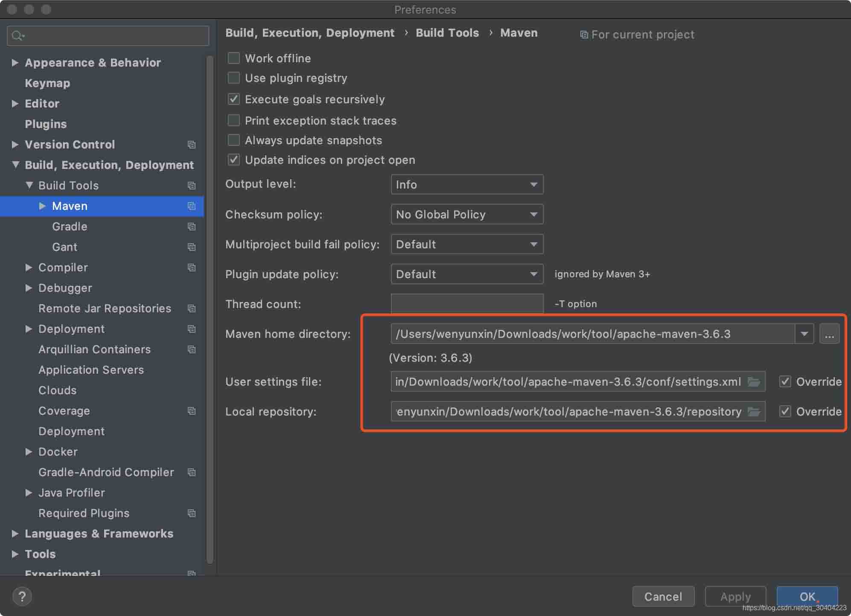Viewport: 851px width, 616px height.
Task: Open help with the question mark button
Action: 22,596
